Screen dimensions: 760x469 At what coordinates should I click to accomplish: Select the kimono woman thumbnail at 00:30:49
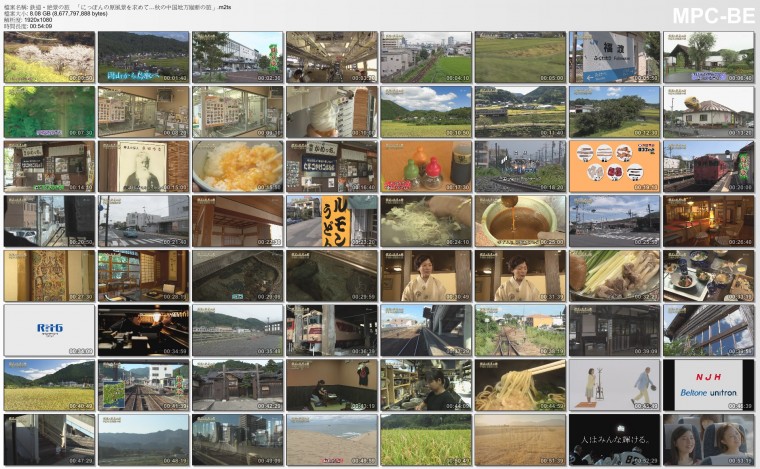426,276
